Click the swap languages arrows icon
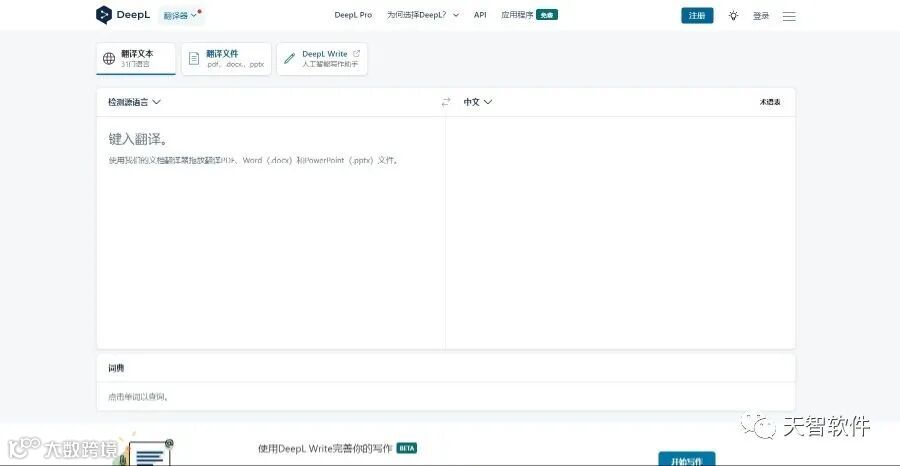 pos(446,102)
